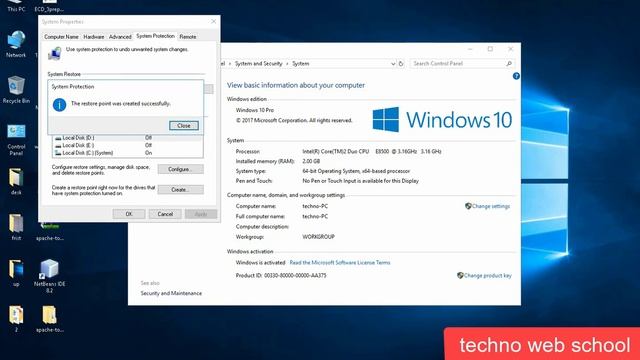Select Local Disk (E:) drive row
This screenshot has height=360, width=640.
(127, 145)
